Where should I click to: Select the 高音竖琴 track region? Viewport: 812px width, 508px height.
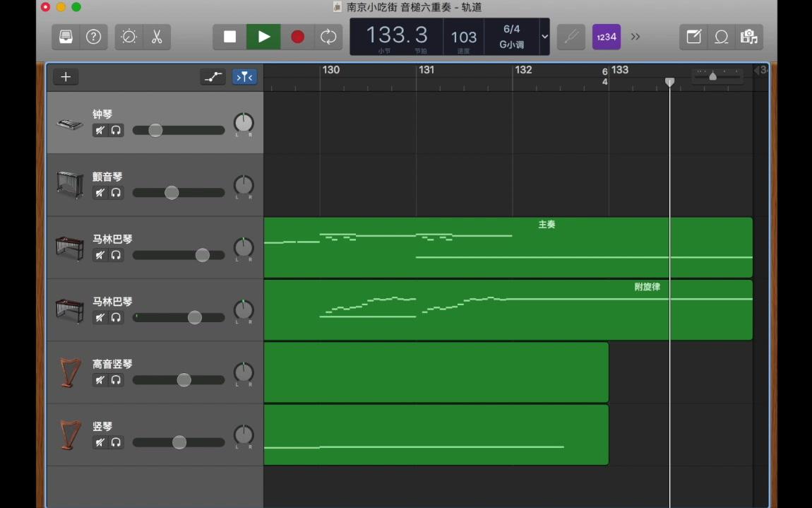436,372
